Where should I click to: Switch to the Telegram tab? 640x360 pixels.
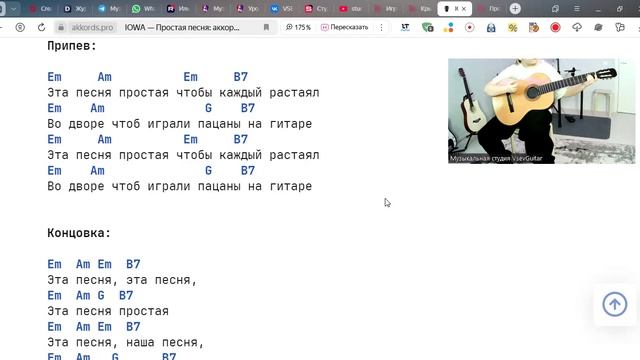pyautogui.click(x=109, y=9)
